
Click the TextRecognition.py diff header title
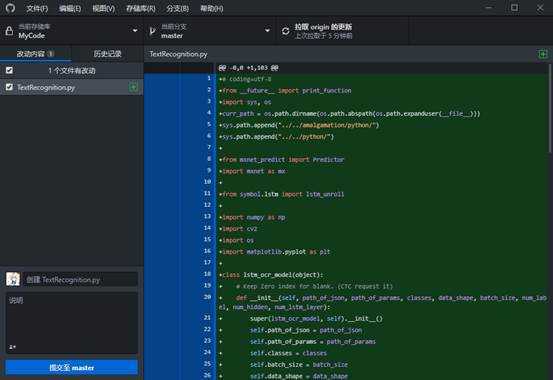[x=178, y=54]
